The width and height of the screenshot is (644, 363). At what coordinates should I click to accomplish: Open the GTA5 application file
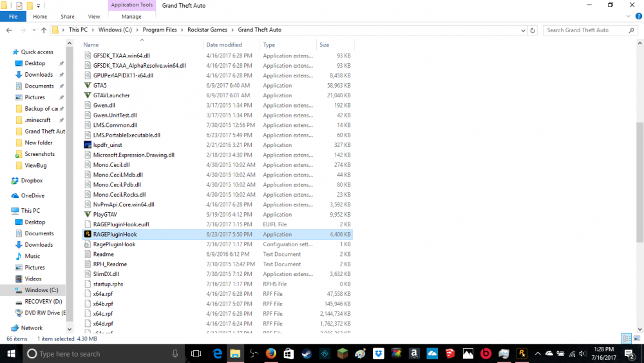click(x=100, y=86)
